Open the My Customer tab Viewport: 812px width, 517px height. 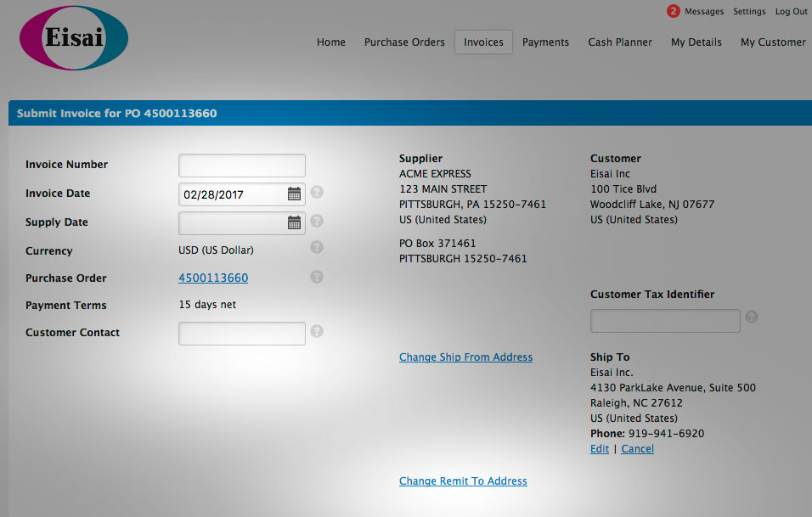click(773, 42)
